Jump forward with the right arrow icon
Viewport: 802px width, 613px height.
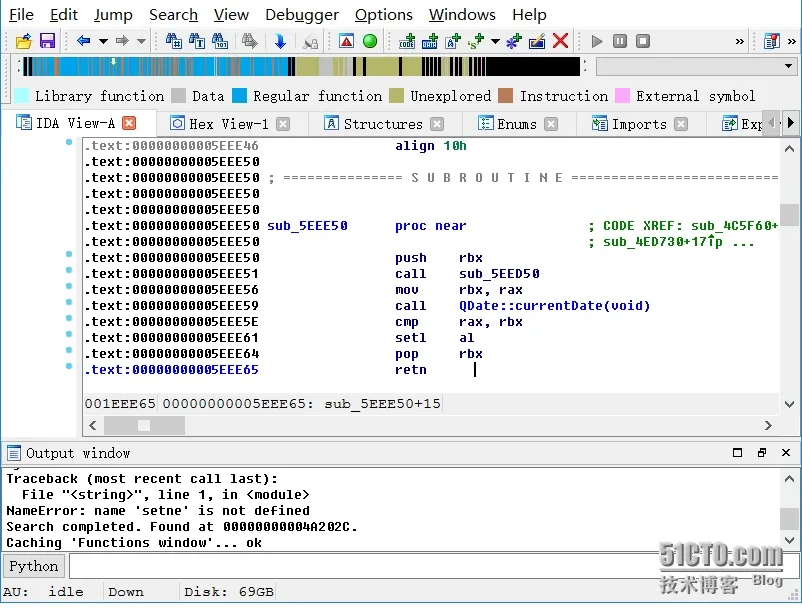(x=122, y=41)
